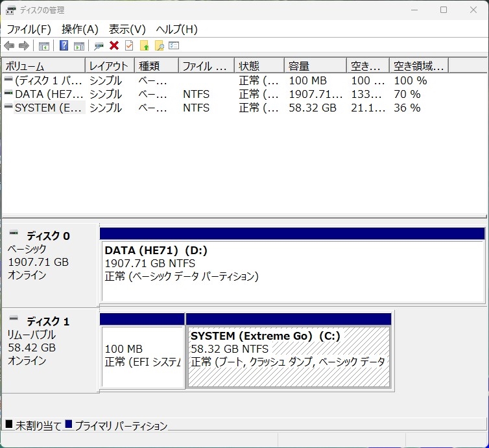This screenshot has width=489, height=448.
Task: Select the 100 MB EFI system partition block
Action: 143,357
